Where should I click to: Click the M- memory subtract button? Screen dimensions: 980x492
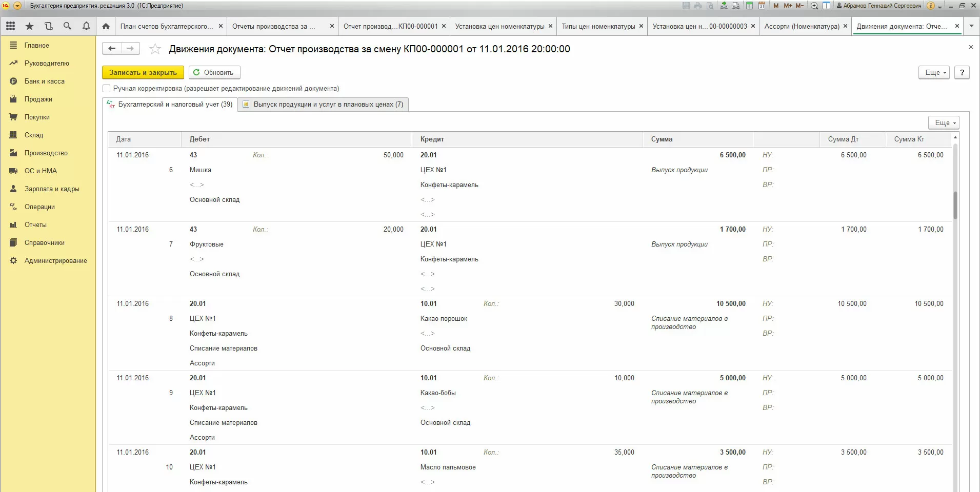tap(799, 6)
